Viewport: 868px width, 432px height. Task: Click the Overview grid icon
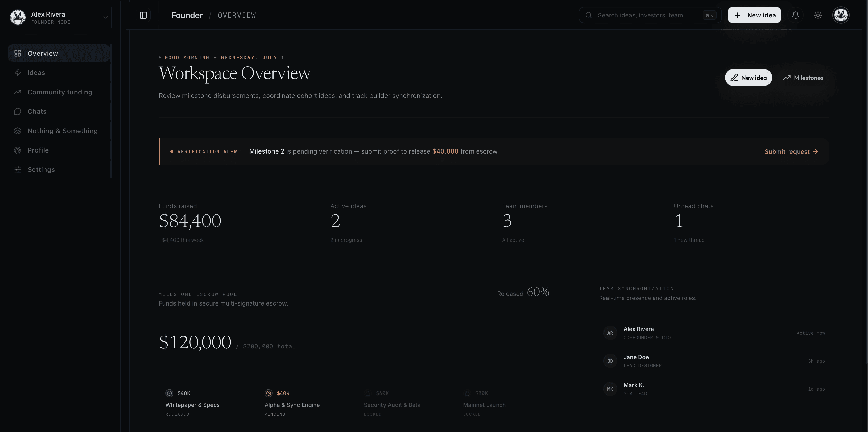click(x=18, y=53)
